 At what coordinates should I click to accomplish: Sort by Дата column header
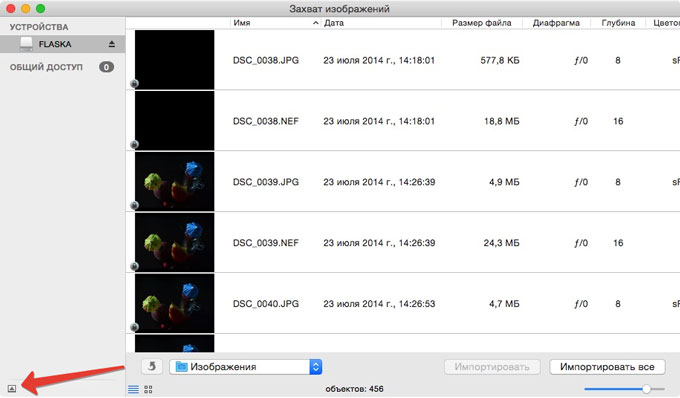coord(334,23)
